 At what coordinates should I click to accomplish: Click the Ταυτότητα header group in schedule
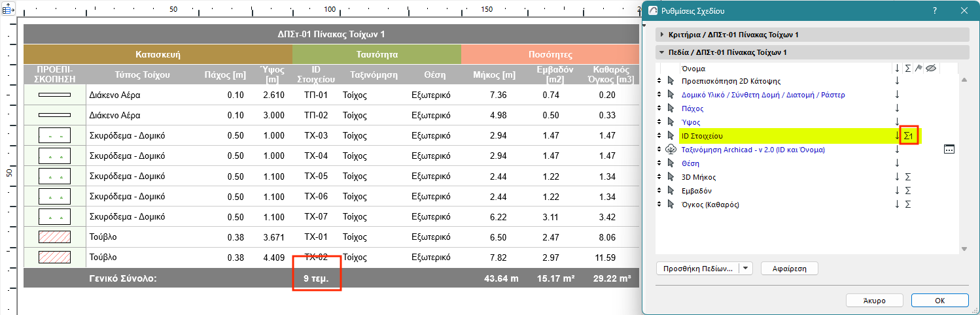pos(377,54)
